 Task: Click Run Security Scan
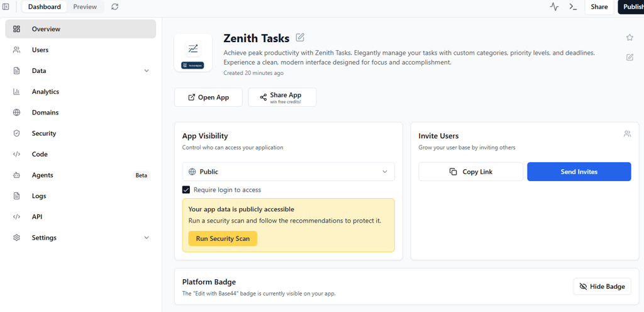(x=223, y=238)
